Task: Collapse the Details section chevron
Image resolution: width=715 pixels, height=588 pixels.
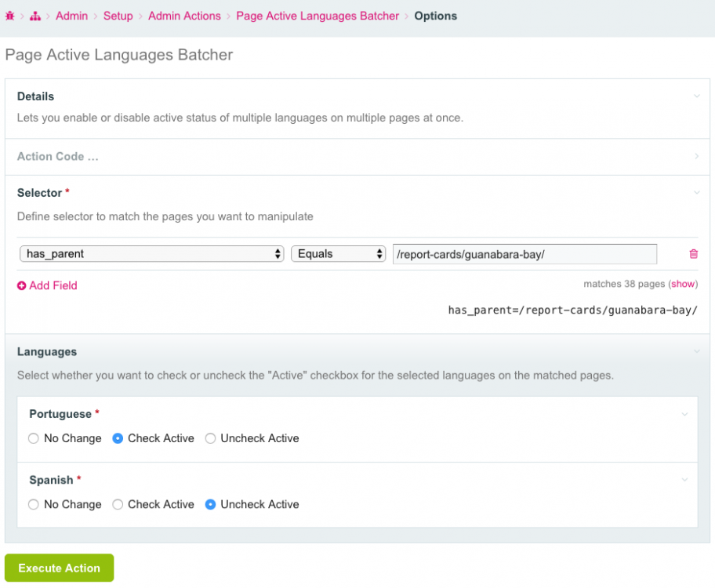Action: pyautogui.click(x=696, y=96)
